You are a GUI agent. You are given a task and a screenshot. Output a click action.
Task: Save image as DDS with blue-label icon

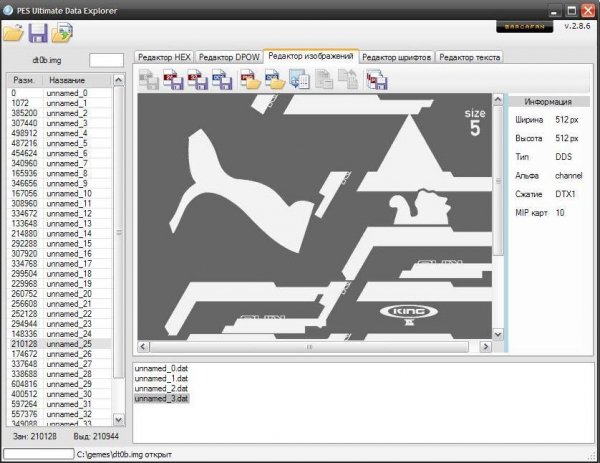click(x=222, y=80)
